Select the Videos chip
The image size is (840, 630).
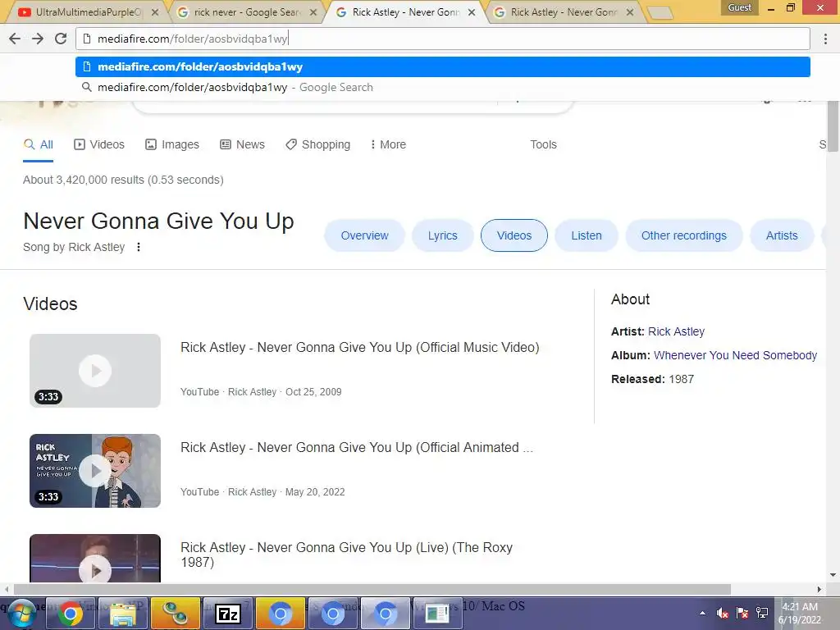pos(514,235)
